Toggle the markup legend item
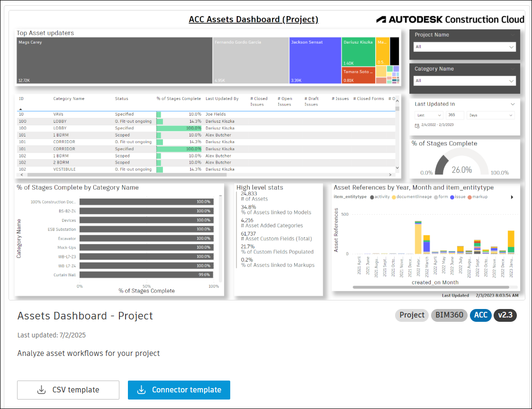The height and width of the screenshot is (409, 532). 478,197
